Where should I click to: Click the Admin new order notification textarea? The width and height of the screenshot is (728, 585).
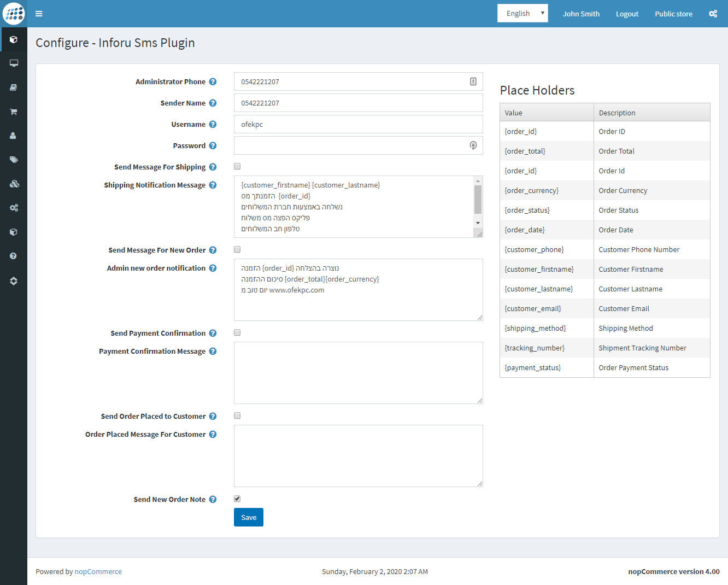click(x=359, y=290)
